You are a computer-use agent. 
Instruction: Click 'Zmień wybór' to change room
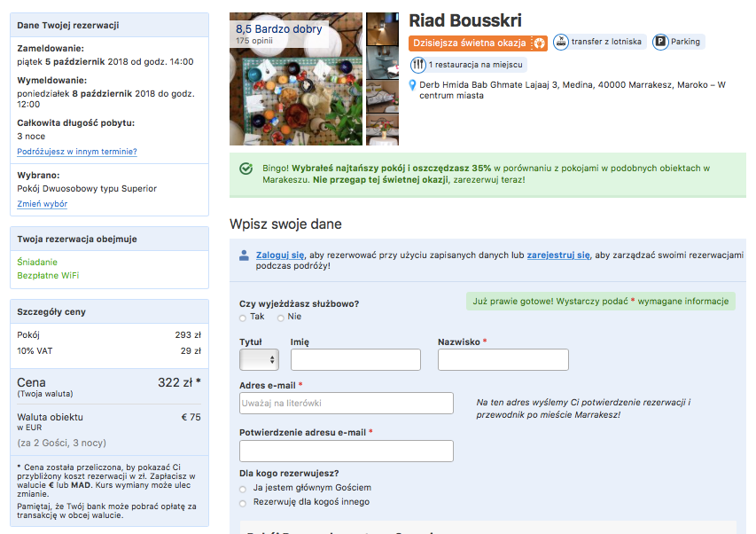point(43,204)
